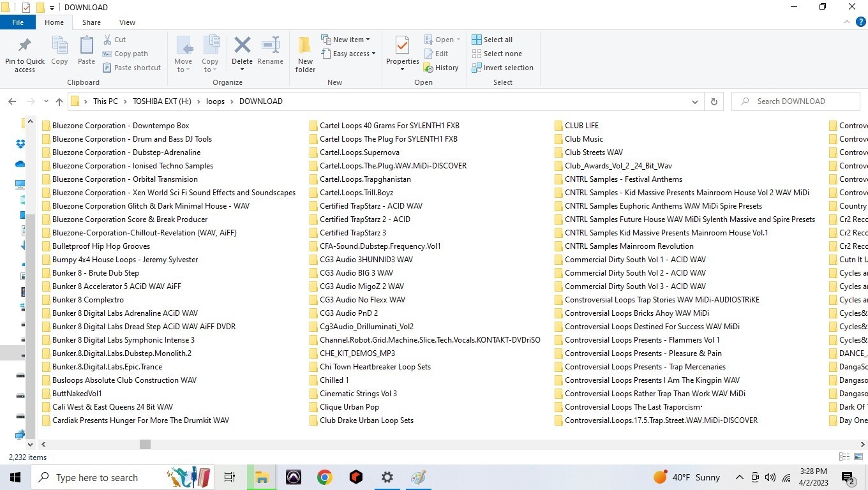868x490 pixels.
Task: Switch to large thumbnails view in status bar
Action: [858, 457]
